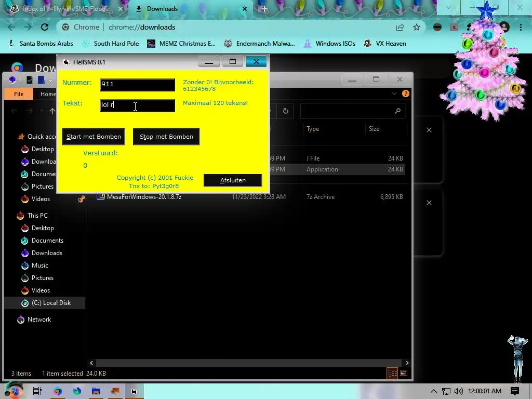Open the 'S' Chrome extension icon
Image resolution: width=532 pixels, height=399 pixels.
point(454,27)
